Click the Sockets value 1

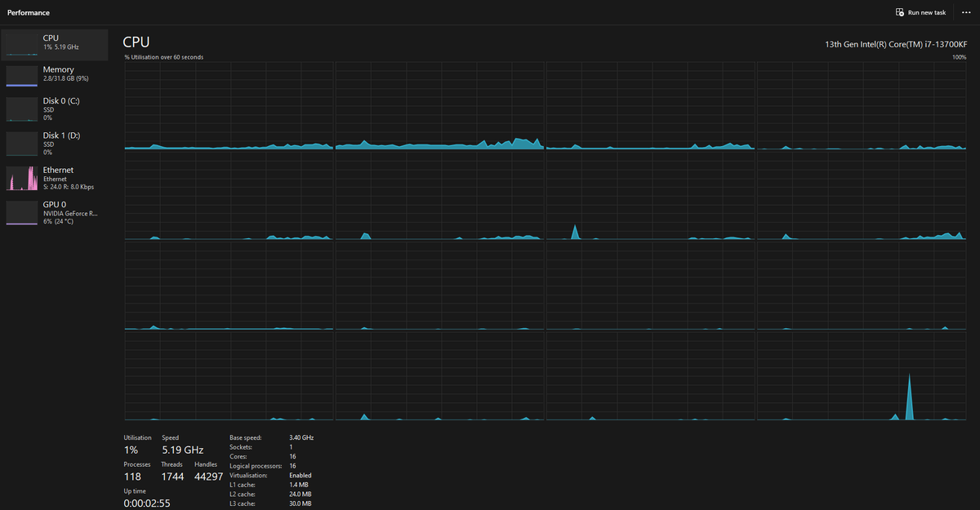[291, 447]
